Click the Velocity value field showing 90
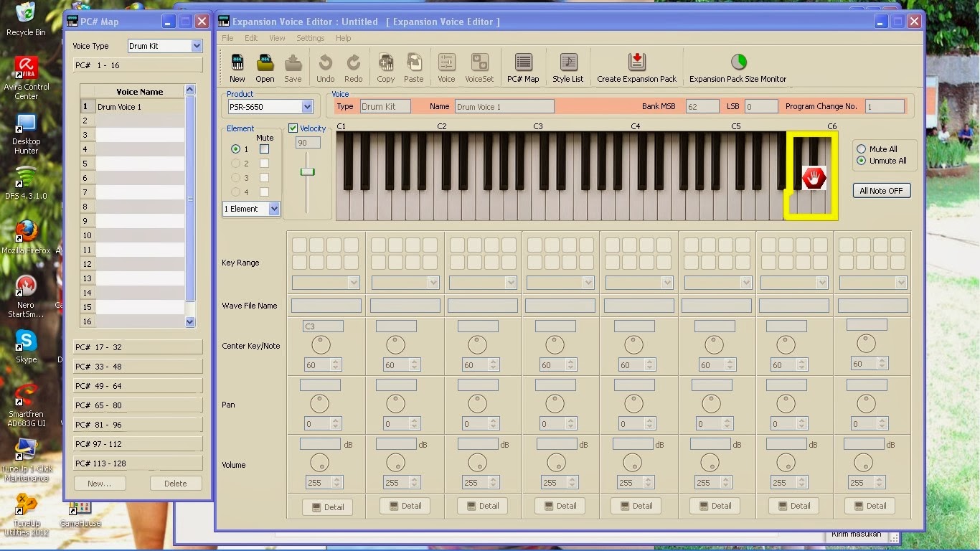 pos(308,143)
